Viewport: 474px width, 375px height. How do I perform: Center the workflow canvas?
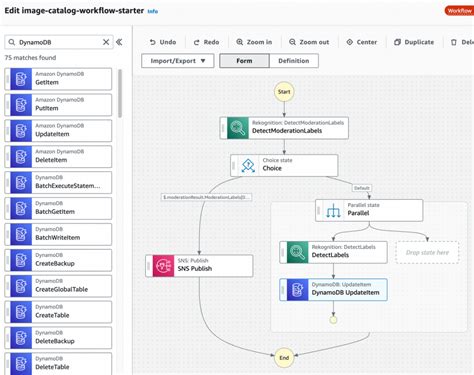tap(362, 42)
